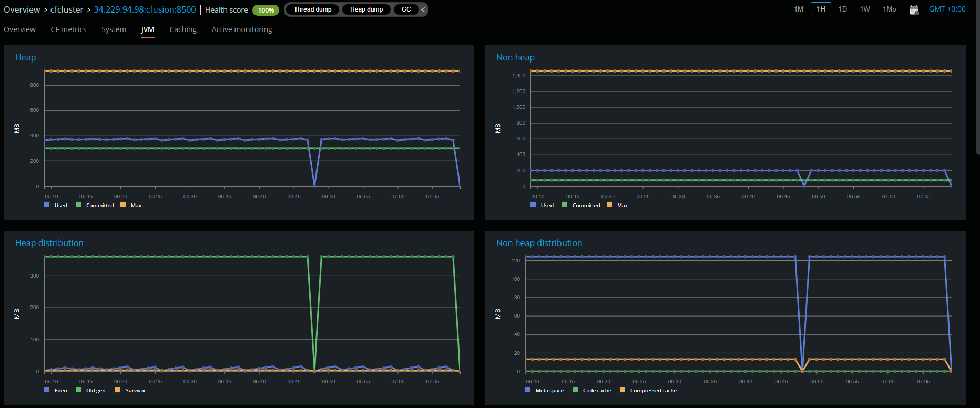
Task: Switch to the CF metrics tab
Action: pos(68,29)
